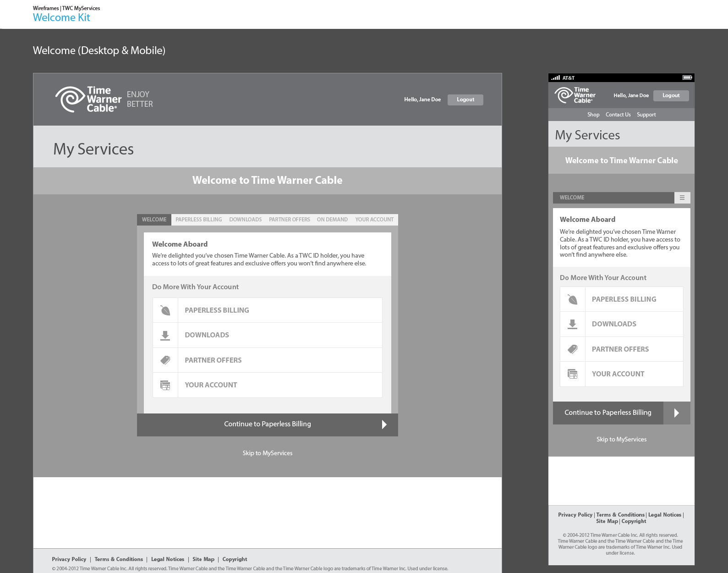This screenshot has height=573, width=728.
Task: Open desktop DOWNLOADS list row
Action: [268, 336]
